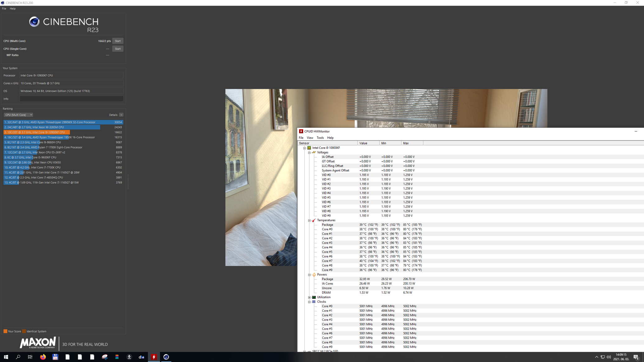Open HWMonitor View menu
Viewport: 644px width, 362px height.
(x=310, y=138)
